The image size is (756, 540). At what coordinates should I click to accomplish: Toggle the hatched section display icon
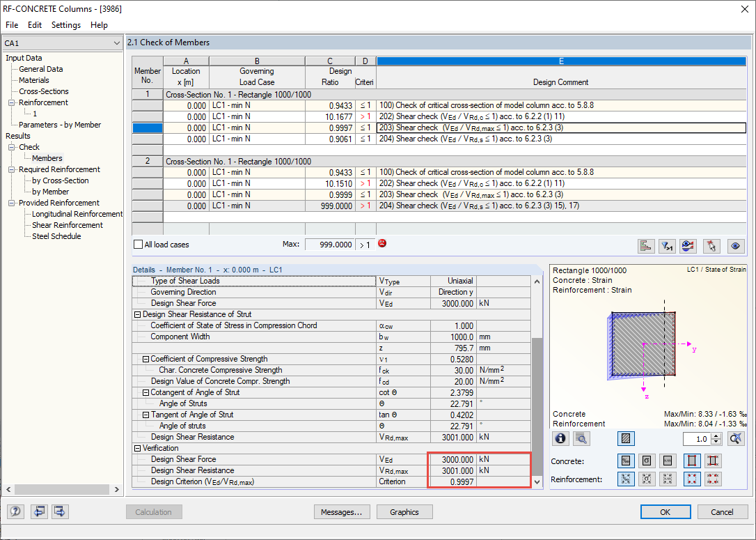pos(626,438)
